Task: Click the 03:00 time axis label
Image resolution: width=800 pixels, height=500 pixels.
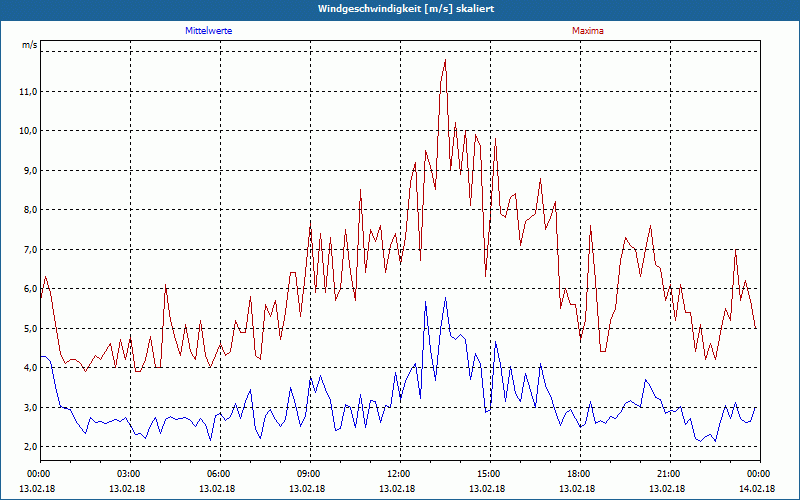Action: [131, 473]
